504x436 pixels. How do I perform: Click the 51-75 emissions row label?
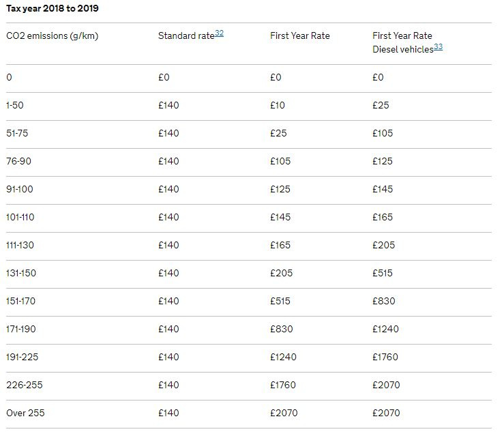(17, 133)
